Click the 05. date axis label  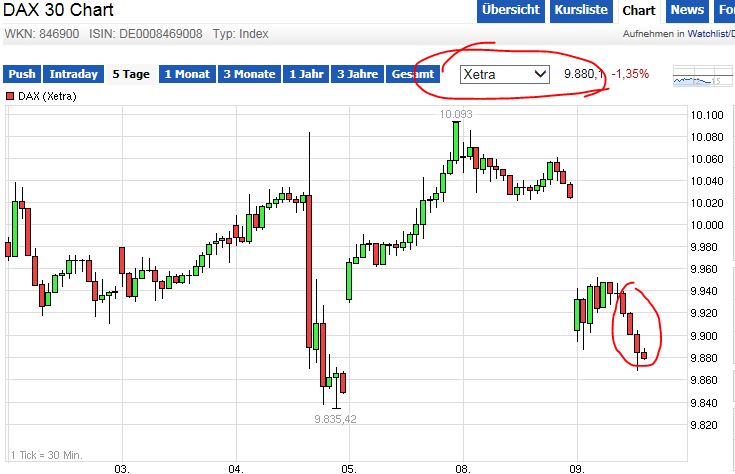pyautogui.click(x=349, y=469)
